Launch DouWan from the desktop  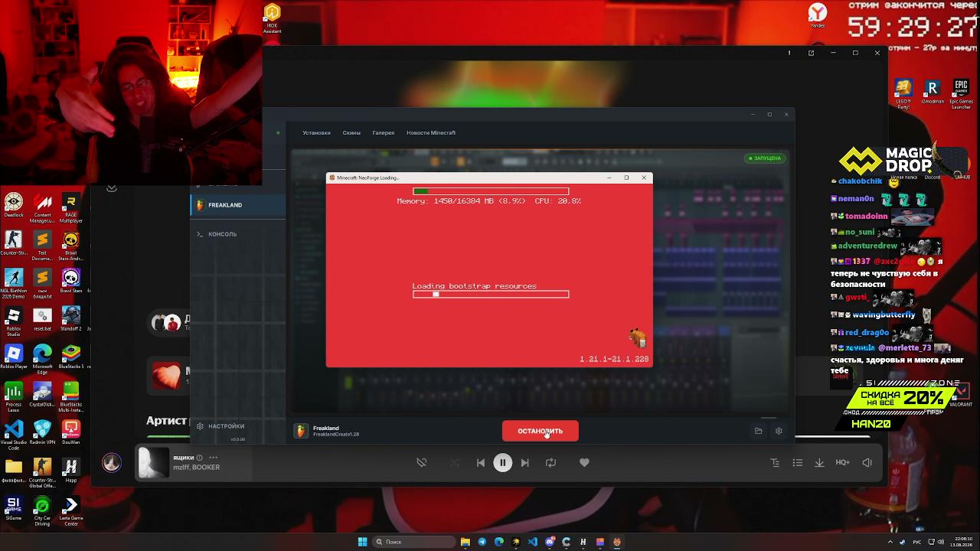70,432
